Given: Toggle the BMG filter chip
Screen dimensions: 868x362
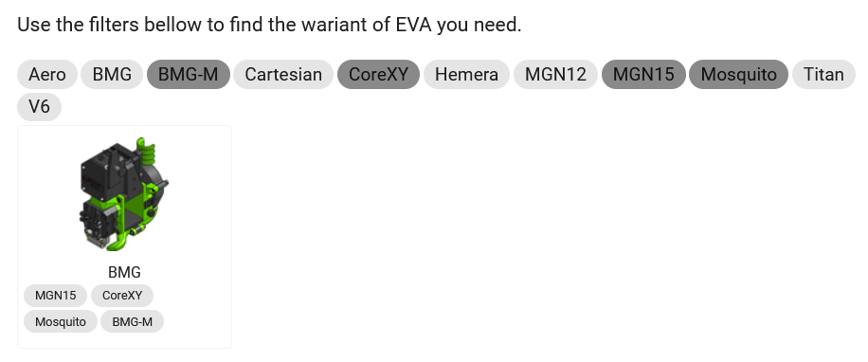Looking at the screenshot, I should click(112, 74).
